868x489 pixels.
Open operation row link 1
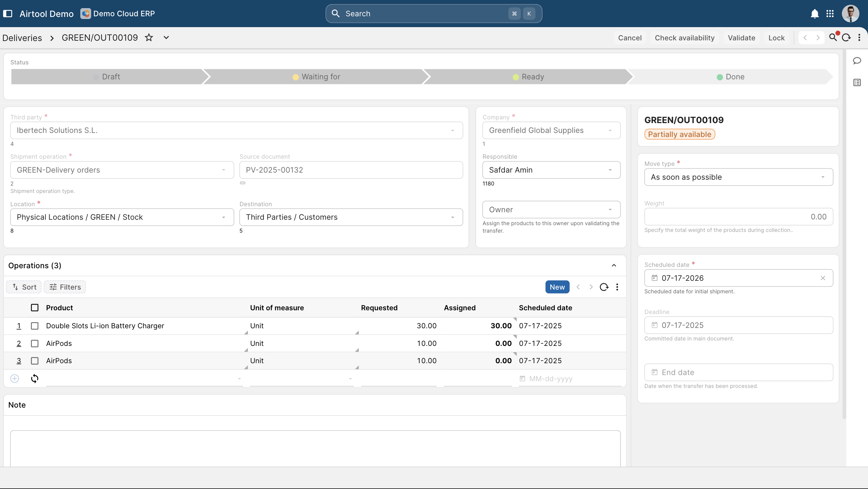click(x=19, y=326)
